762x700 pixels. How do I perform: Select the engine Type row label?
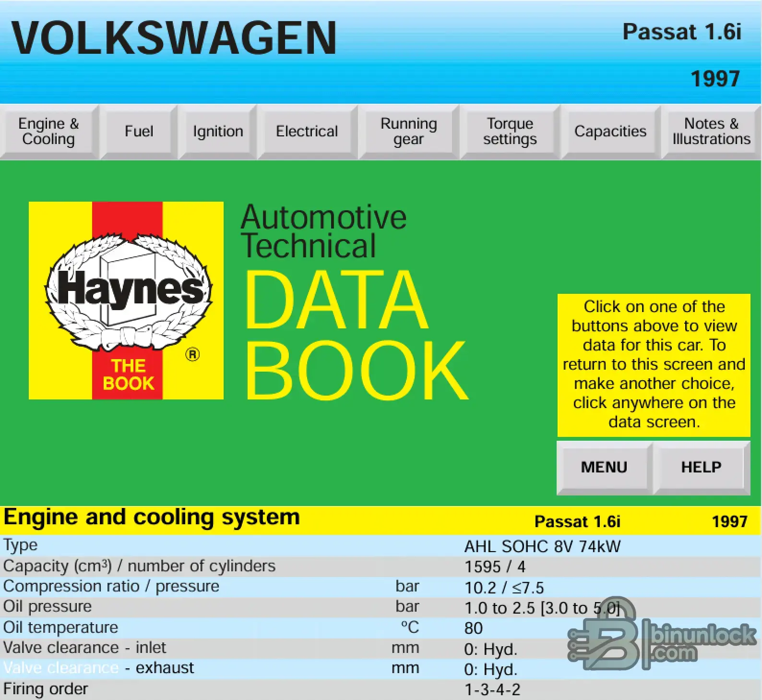click(20, 546)
